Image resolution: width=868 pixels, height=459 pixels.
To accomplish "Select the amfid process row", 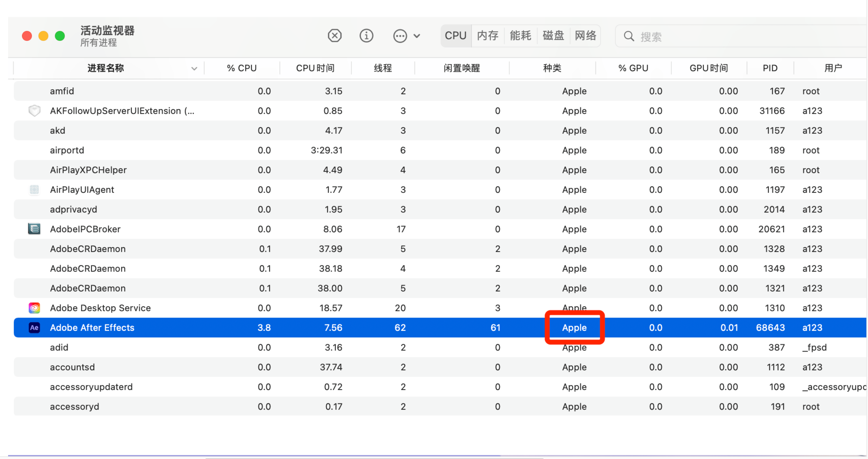I will click(x=440, y=91).
